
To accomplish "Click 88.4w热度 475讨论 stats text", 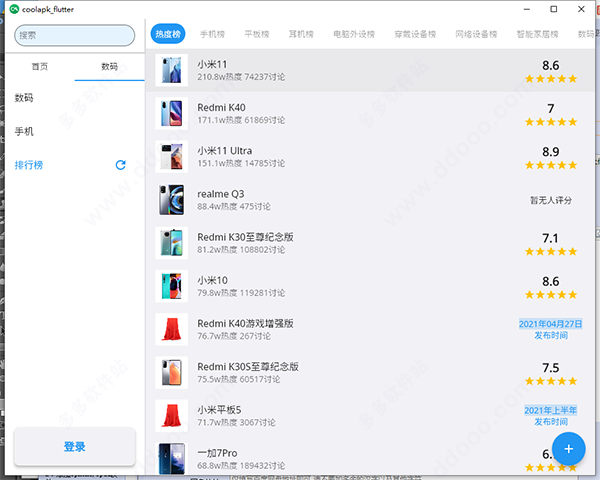I will click(234, 207).
